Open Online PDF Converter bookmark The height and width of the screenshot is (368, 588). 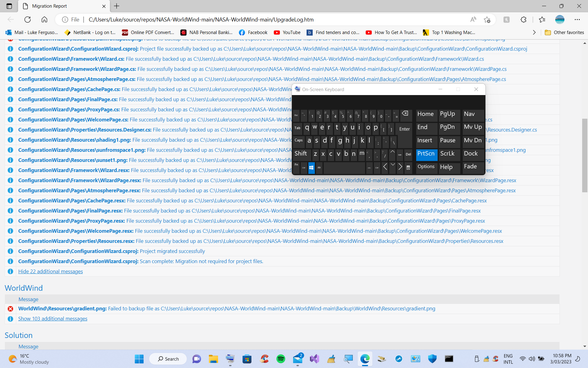[148, 33]
